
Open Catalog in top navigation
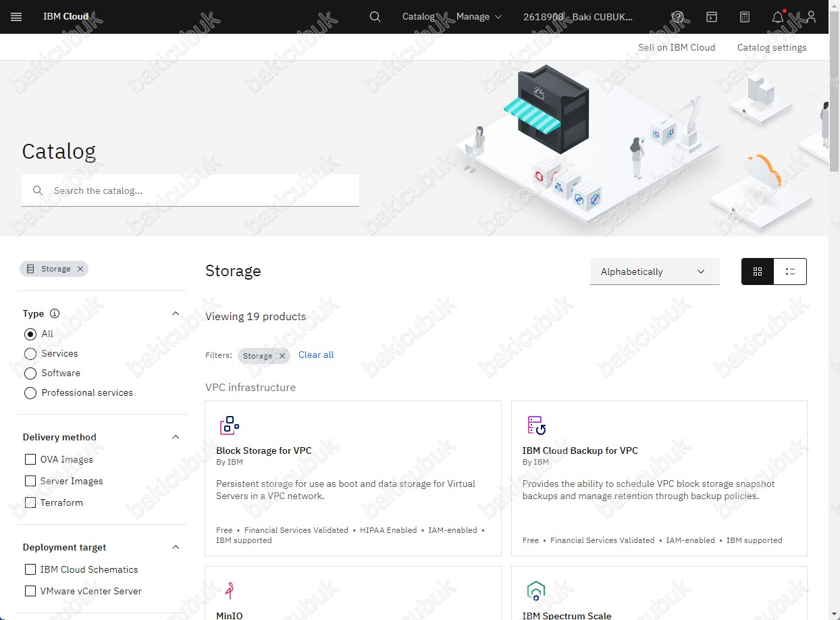click(x=419, y=17)
